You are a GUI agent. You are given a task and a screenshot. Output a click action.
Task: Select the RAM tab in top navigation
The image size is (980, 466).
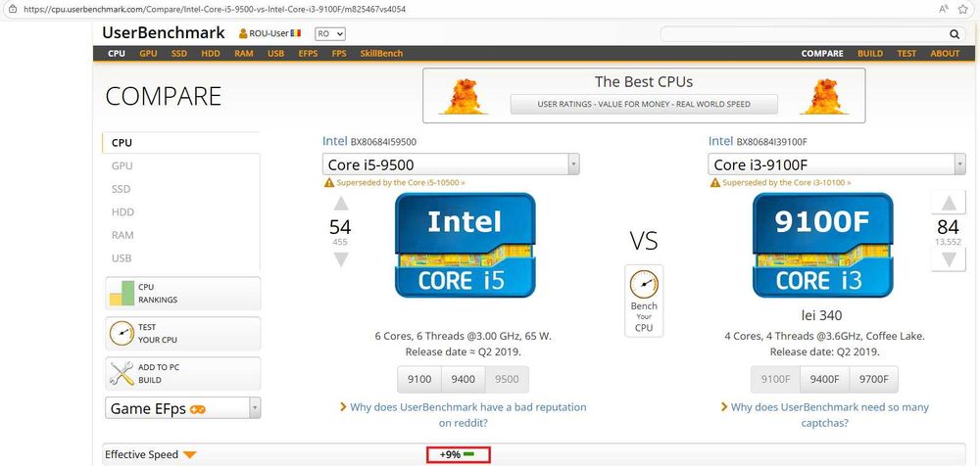pyautogui.click(x=244, y=54)
